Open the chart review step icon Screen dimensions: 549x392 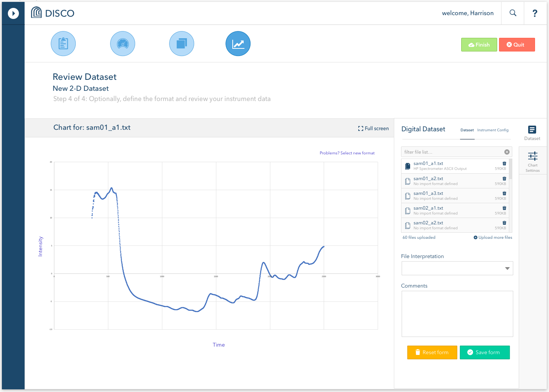238,44
